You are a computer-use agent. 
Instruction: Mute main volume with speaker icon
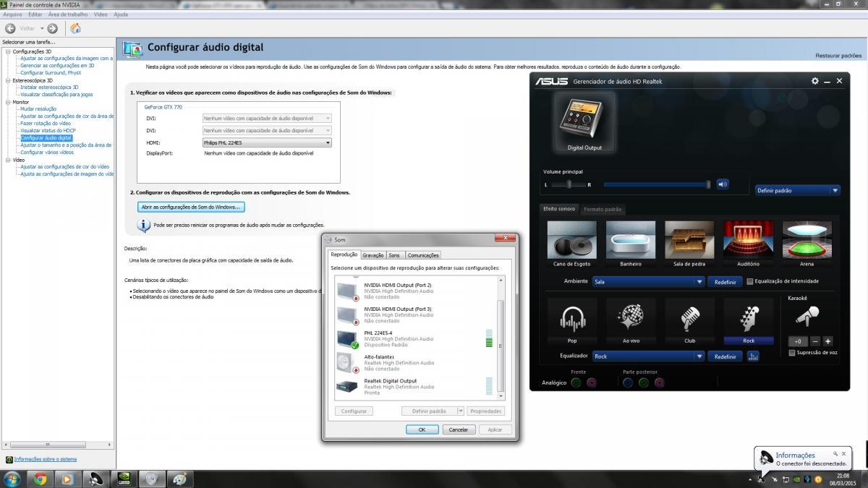[x=723, y=184]
